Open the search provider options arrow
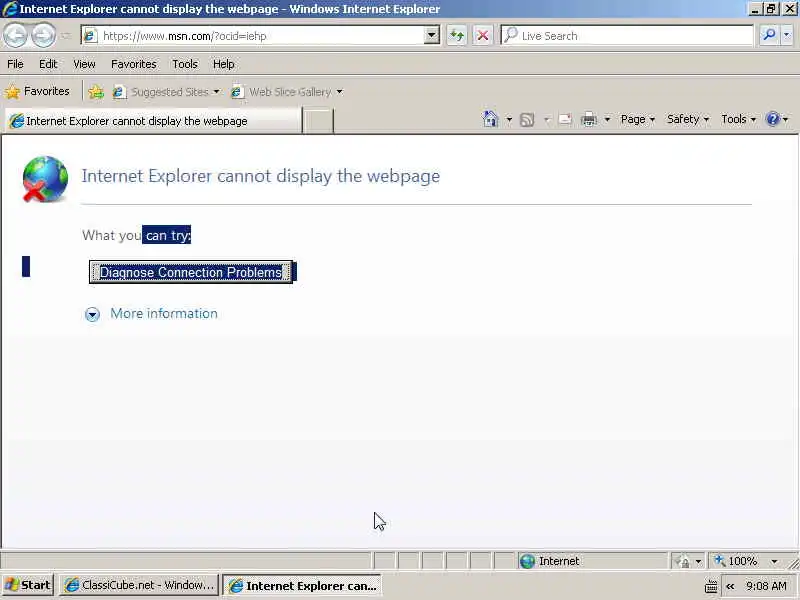 click(x=787, y=35)
